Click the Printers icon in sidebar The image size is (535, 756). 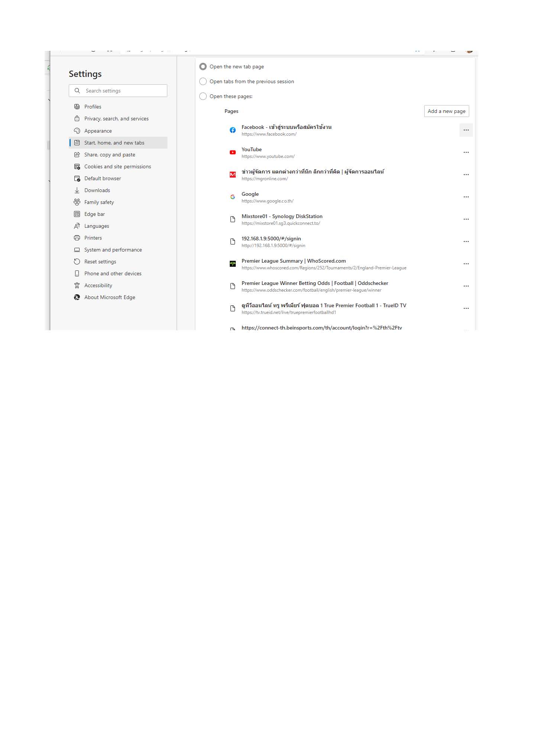pos(77,238)
